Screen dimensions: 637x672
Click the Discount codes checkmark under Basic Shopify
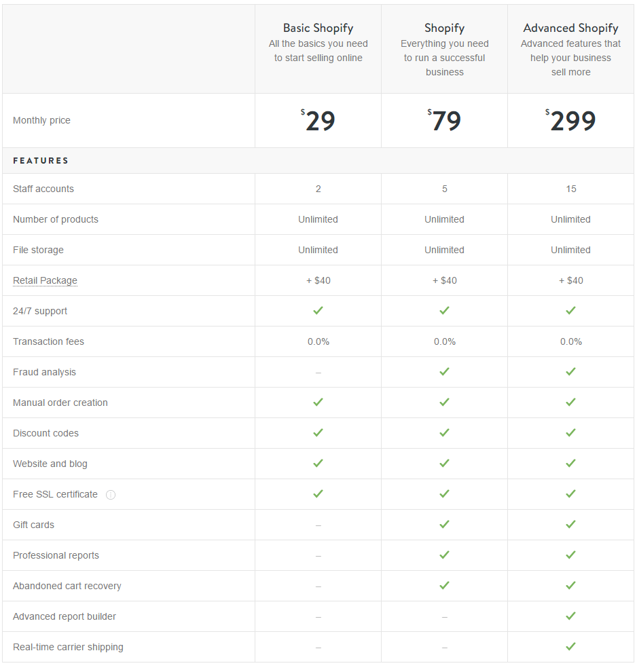click(318, 432)
